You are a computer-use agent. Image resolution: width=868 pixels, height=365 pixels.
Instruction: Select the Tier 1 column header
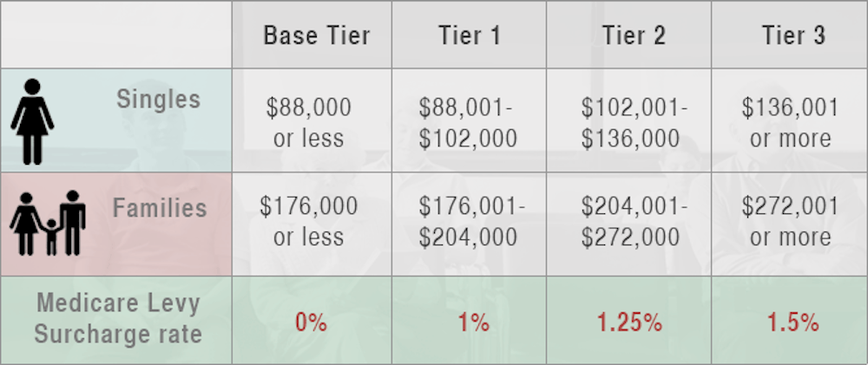[x=468, y=36]
